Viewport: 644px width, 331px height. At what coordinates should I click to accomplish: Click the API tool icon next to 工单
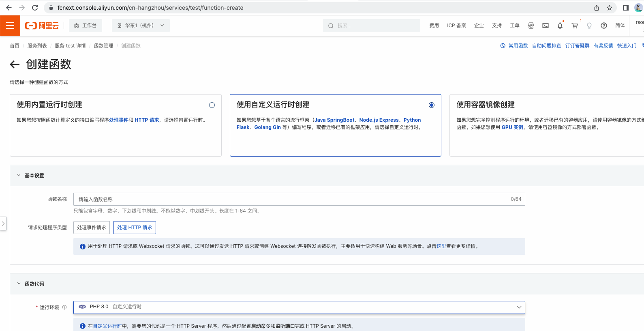point(531,26)
